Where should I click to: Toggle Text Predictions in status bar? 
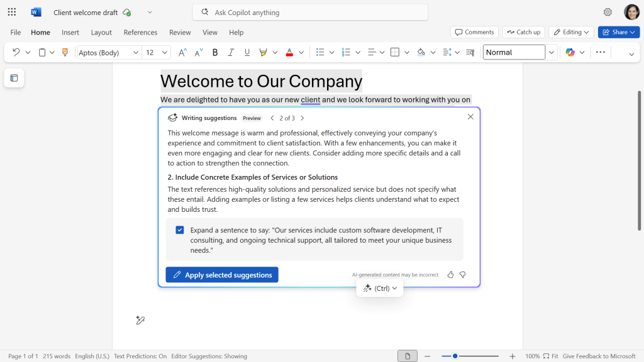tap(140, 356)
